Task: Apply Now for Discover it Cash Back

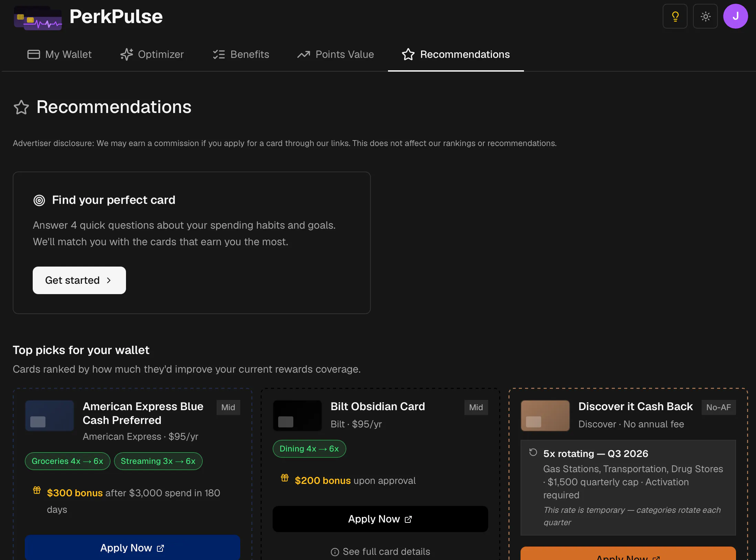Action: pos(628,554)
